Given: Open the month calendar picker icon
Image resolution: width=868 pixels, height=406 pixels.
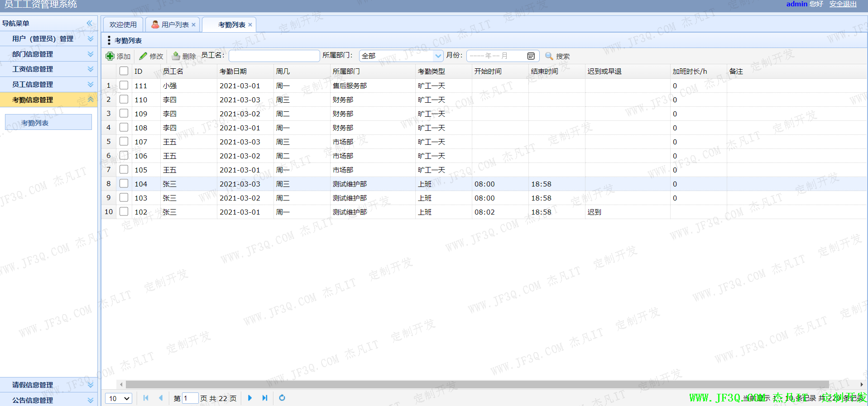Looking at the screenshot, I should (x=531, y=56).
